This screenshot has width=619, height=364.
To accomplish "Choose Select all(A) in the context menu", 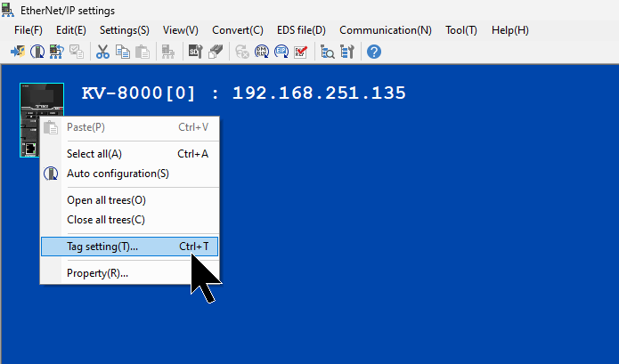I will pyautogui.click(x=129, y=154).
